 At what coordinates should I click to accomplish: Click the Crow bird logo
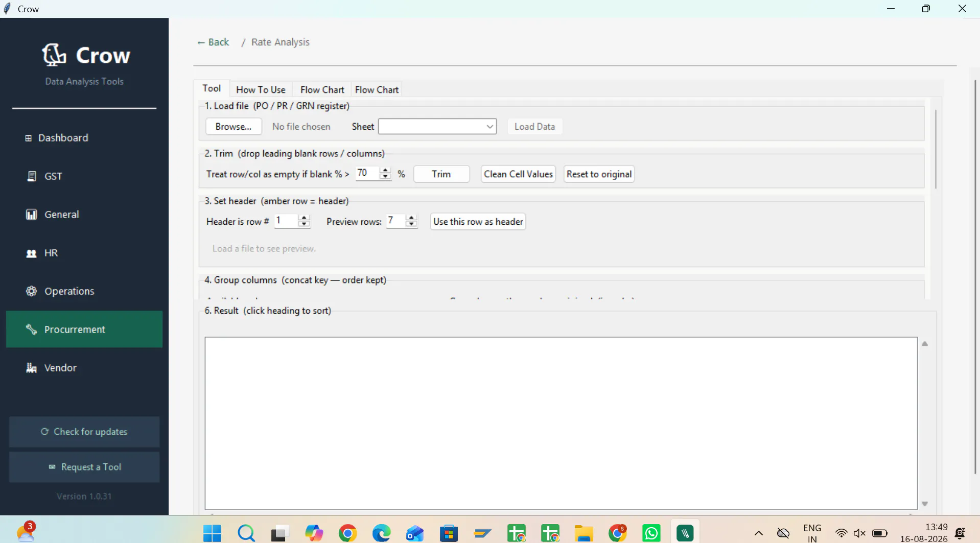pyautogui.click(x=54, y=55)
